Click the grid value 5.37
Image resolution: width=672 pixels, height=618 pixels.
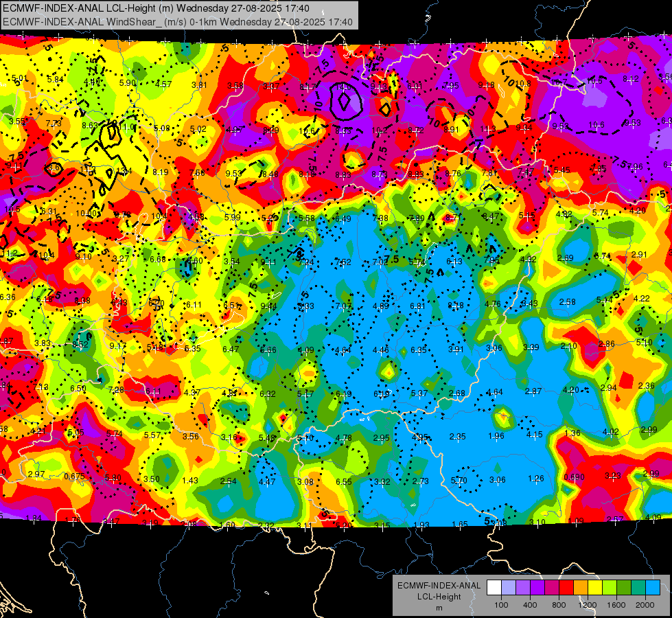click(419, 393)
